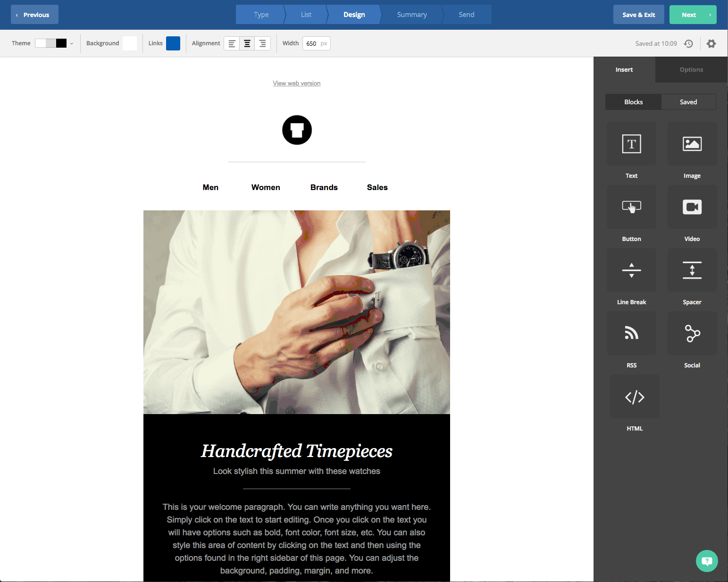Open version history clock icon
Screen dimensions: 728x582
tap(688, 43)
